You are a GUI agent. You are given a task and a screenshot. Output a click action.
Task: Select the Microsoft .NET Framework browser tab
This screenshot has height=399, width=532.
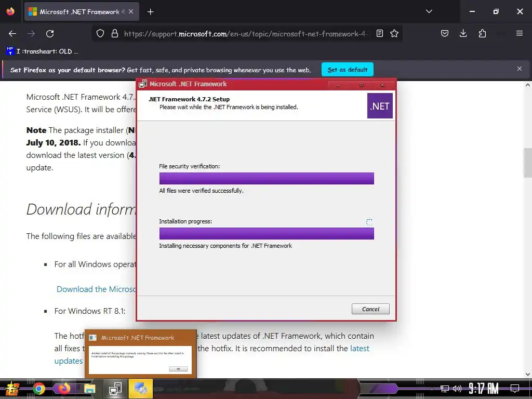point(82,12)
